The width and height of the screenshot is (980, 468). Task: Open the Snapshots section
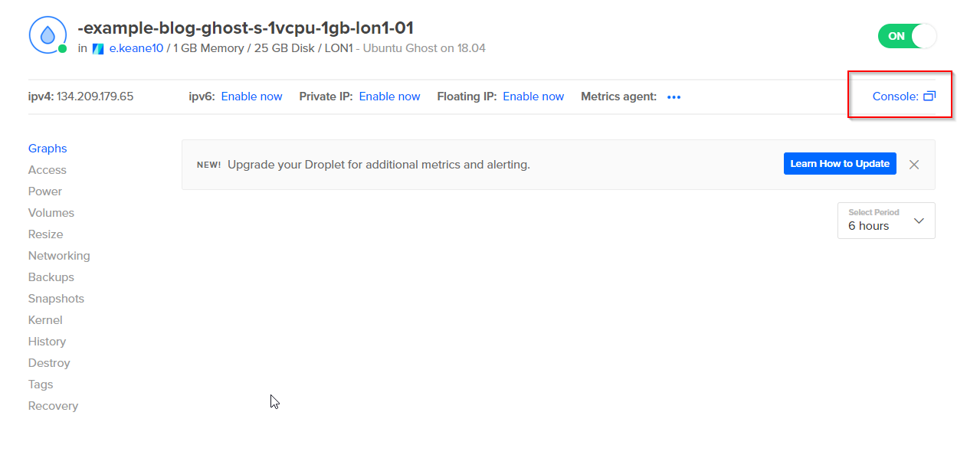pyautogui.click(x=56, y=299)
